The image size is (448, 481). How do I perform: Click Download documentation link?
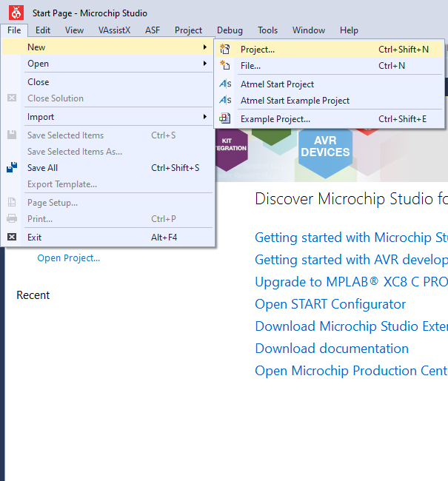coord(332,349)
